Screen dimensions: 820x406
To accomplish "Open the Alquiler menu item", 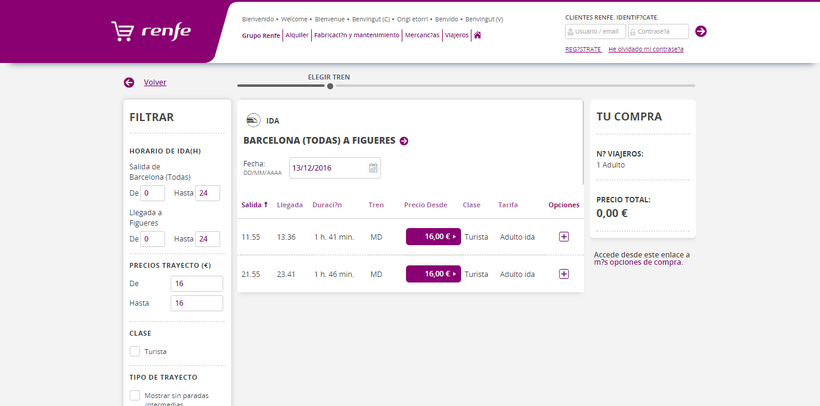I will (x=297, y=35).
